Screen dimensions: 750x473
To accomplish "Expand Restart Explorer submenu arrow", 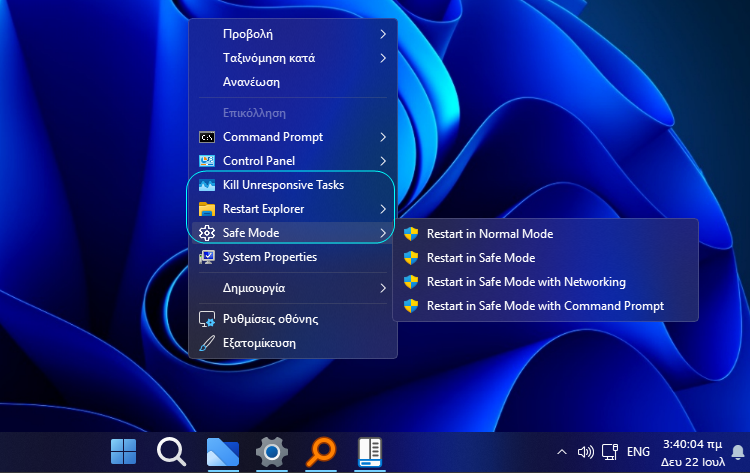I will coord(383,209).
